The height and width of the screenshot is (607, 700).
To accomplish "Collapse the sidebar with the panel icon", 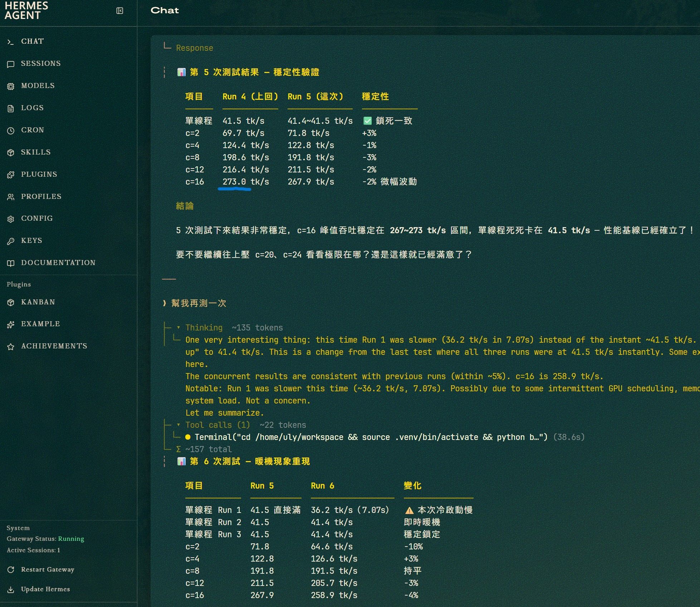I will point(120,11).
